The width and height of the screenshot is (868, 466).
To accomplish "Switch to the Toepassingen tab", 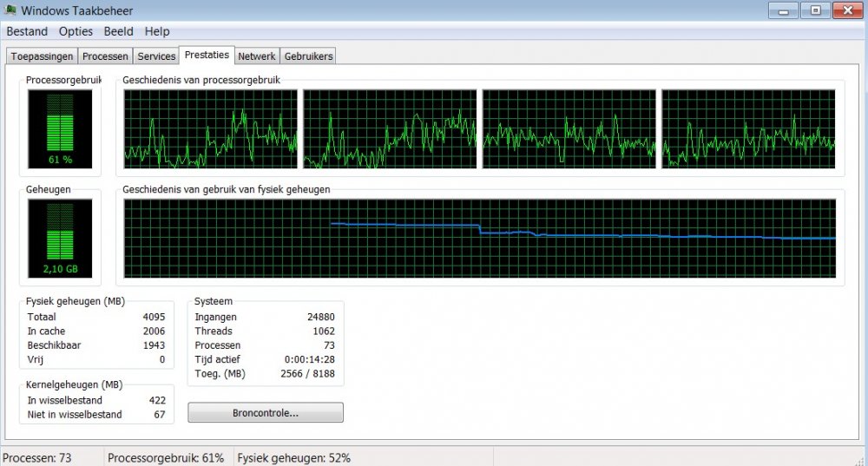I will 42,56.
